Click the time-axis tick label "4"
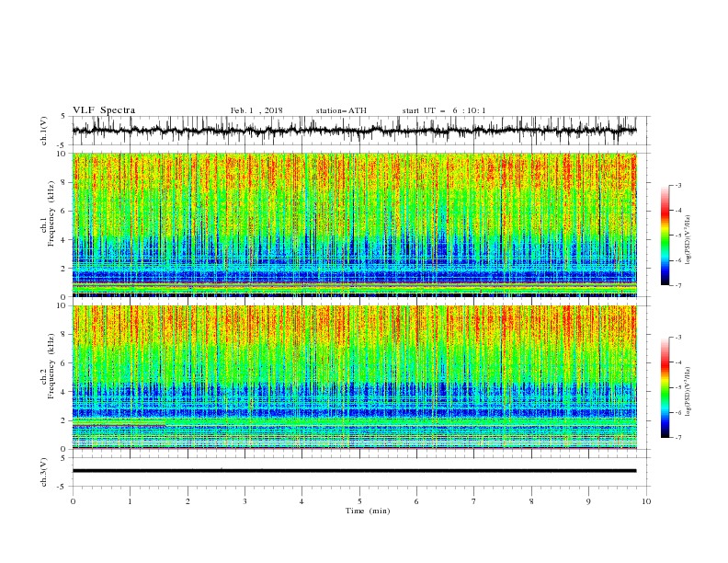The height and width of the screenshot is (563, 728). point(301,501)
